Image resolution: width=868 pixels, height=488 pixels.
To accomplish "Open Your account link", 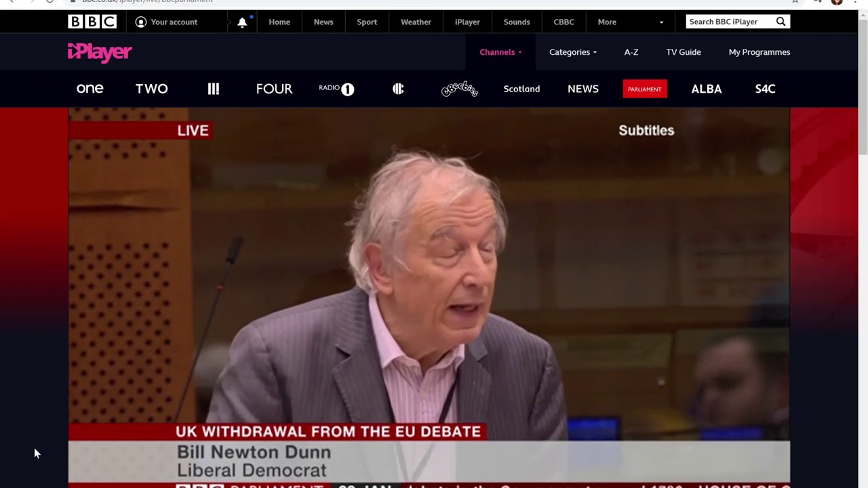I will click(174, 22).
